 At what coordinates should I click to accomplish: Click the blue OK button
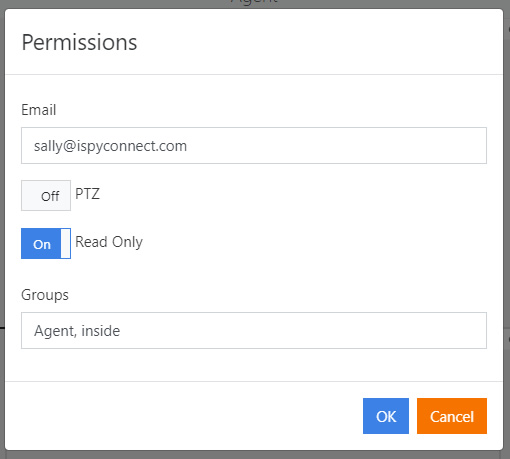tap(386, 416)
